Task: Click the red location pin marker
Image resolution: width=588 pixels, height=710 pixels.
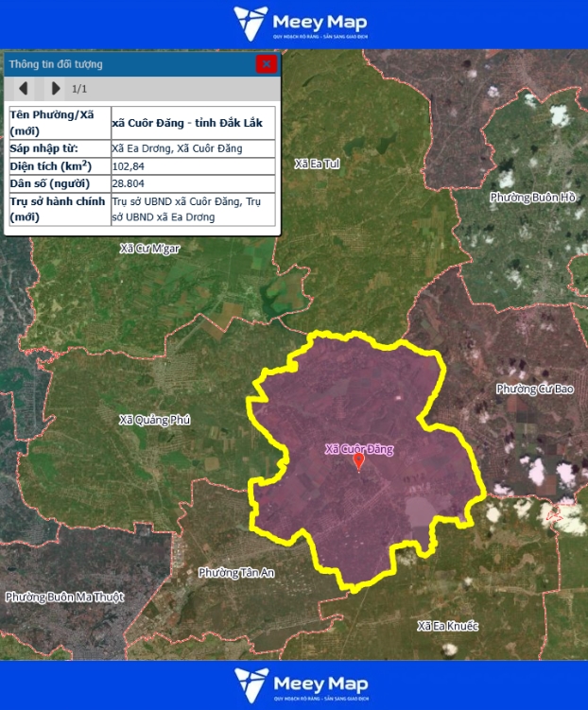Action: point(358,462)
